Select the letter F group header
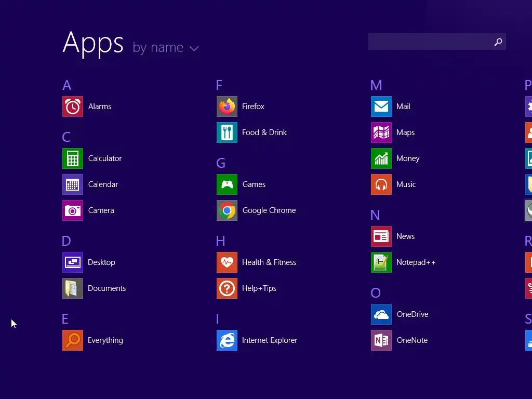The height and width of the screenshot is (399, 532). [x=219, y=85]
